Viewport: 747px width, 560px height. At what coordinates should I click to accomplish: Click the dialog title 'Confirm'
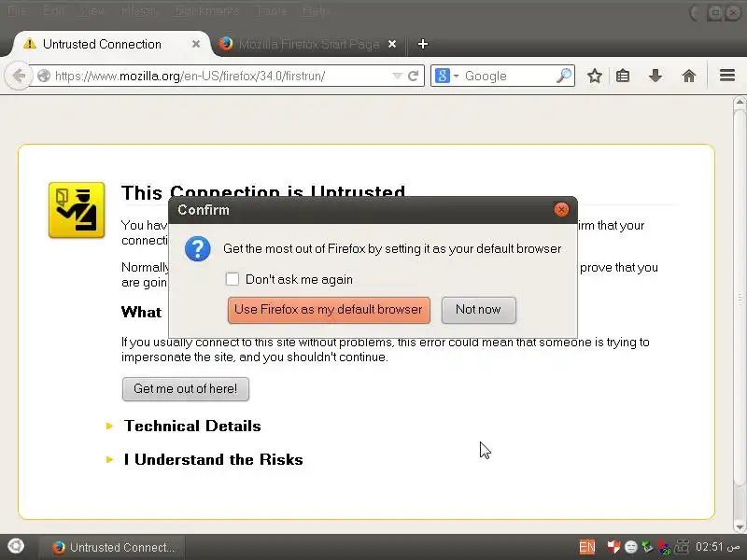(204, 210)
